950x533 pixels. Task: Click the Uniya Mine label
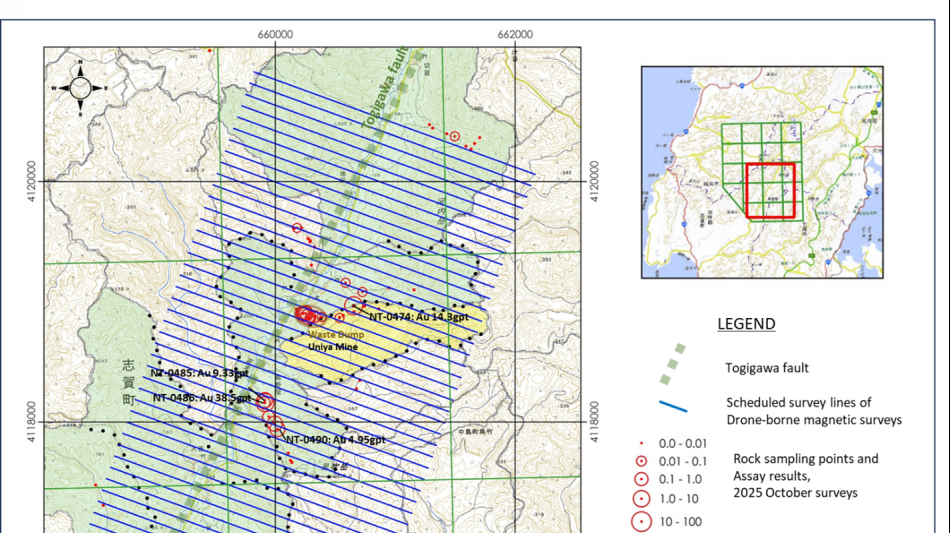[x=332, y=346]
